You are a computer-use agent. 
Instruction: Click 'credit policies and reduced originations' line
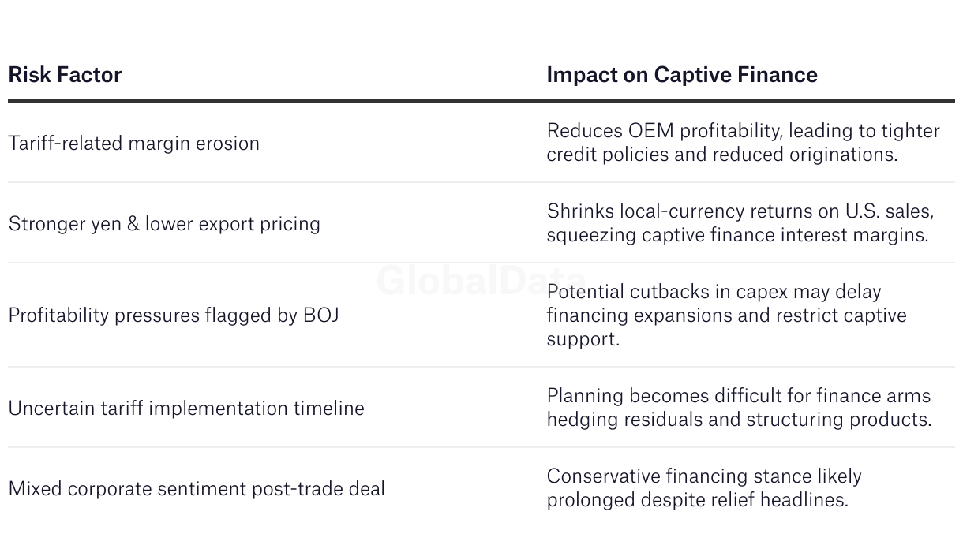721,155
